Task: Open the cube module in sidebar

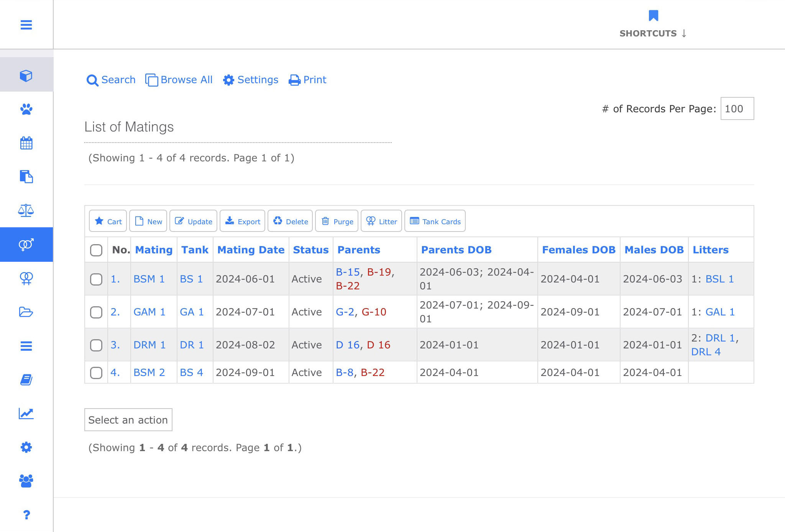Action: [26, 76]
